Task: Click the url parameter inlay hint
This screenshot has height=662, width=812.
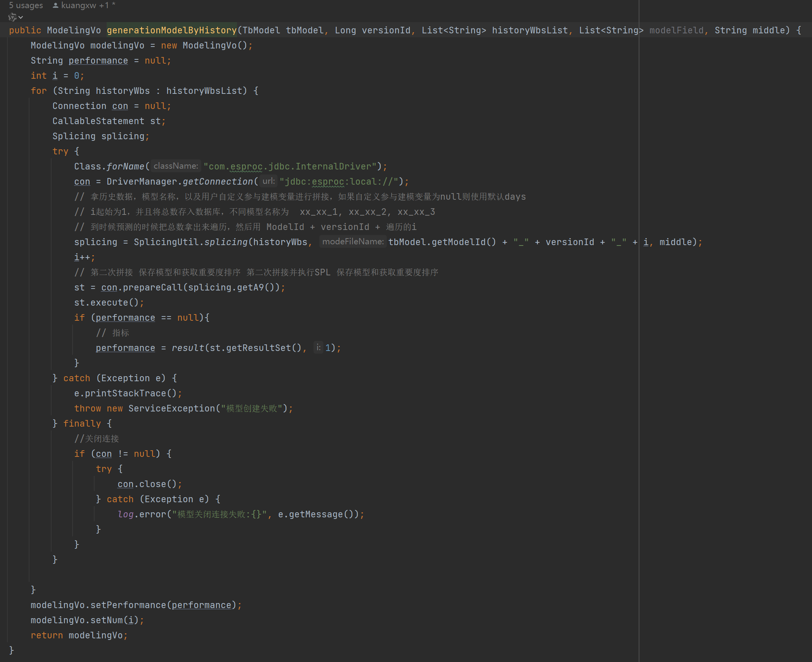Action: 268,181
